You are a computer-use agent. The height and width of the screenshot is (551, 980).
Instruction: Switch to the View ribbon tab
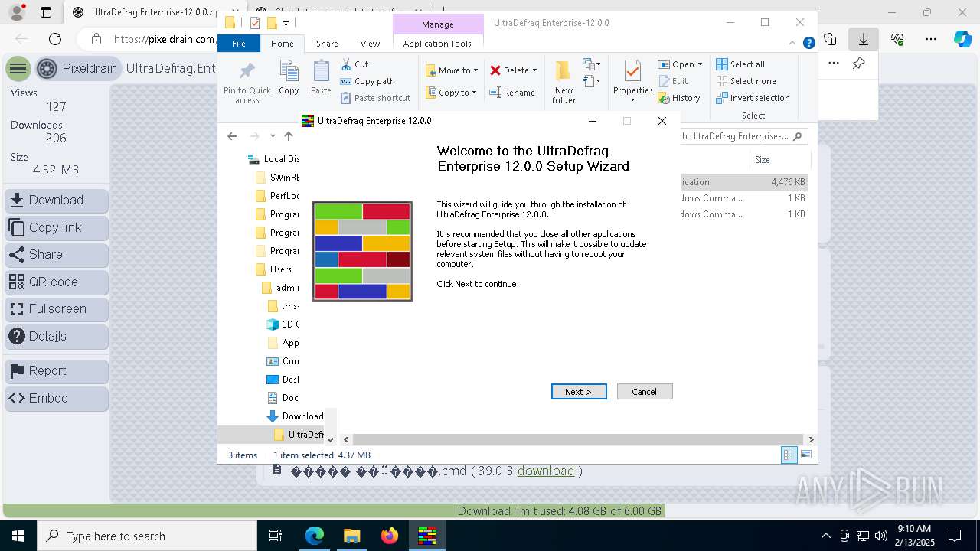click(x=370, y=44)
